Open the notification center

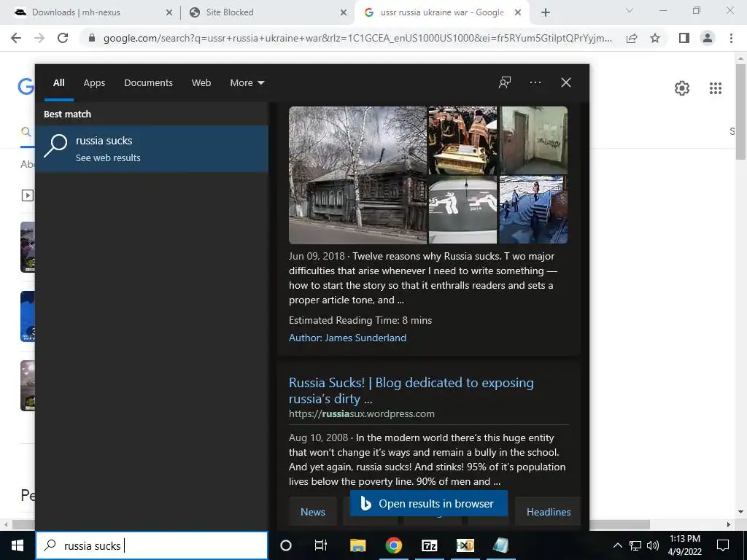point(723,545)
